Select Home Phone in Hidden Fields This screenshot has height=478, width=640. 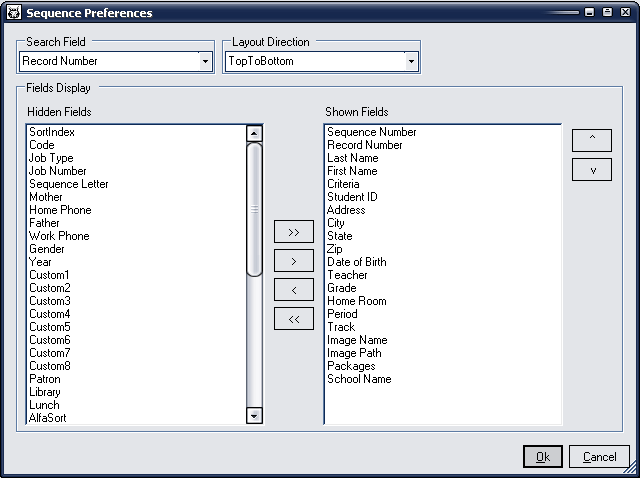60,210
